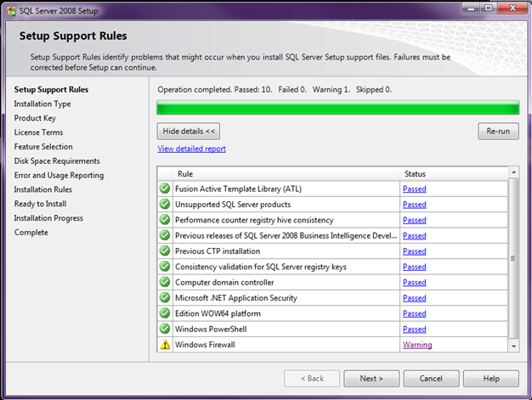532x400 pixels.
Task: Click the green check icon beside Fusion Active Template Library
Action: coord(165,189)
